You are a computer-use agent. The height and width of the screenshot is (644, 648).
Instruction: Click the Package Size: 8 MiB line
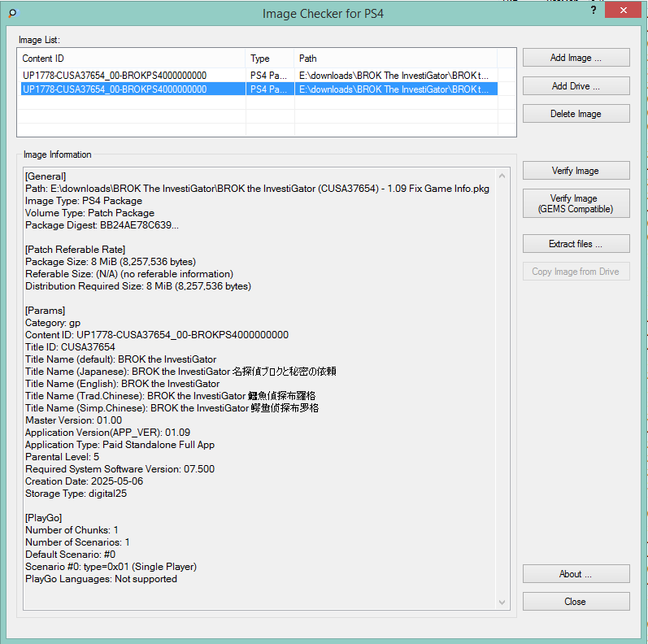pos(111,262)
